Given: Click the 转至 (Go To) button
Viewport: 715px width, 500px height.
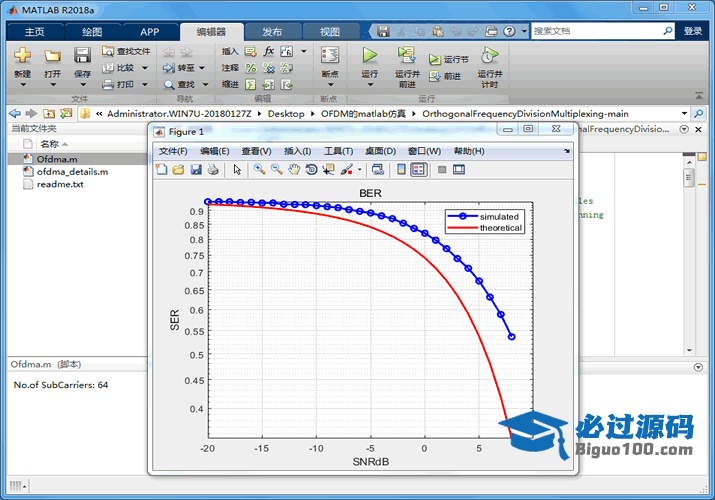Looking at the screenshot, I should (179, 68).
